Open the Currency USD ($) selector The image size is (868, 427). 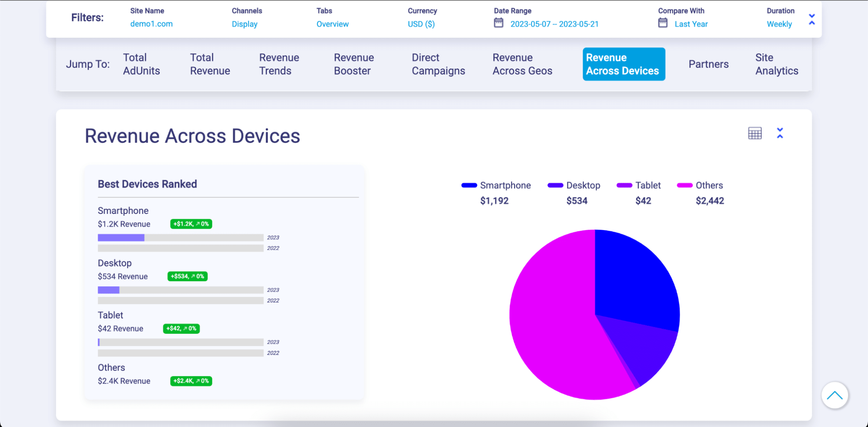click(x=421, y=24)
